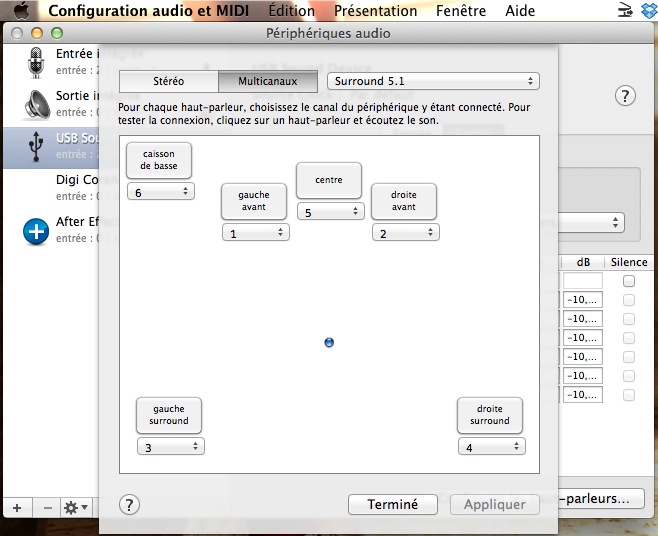Open the Présentation menu

(376, 10)
